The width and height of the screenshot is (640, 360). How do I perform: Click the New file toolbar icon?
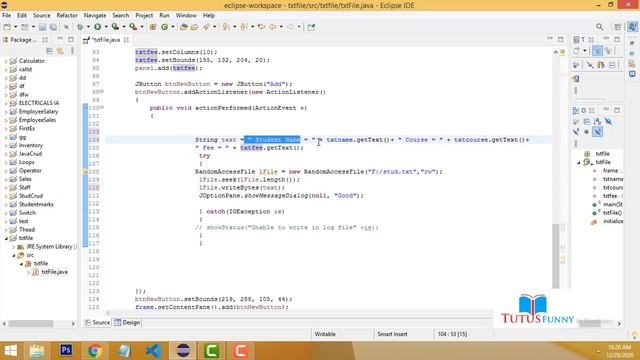coord(7,27)
